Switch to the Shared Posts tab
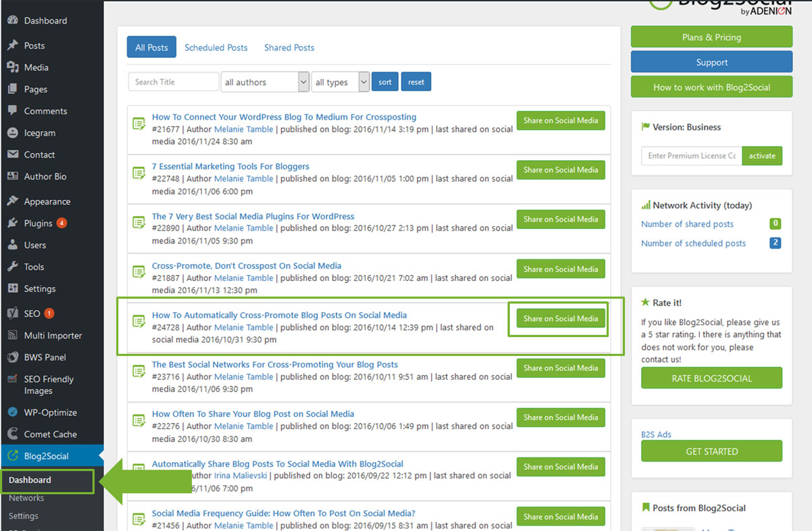 (289, 47)
